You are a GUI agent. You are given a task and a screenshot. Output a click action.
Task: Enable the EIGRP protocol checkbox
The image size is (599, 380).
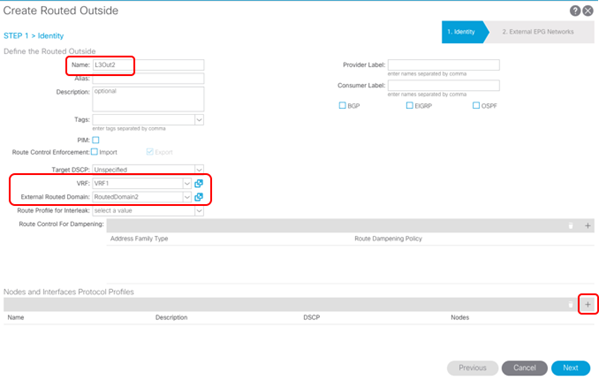tap(410, 105)
